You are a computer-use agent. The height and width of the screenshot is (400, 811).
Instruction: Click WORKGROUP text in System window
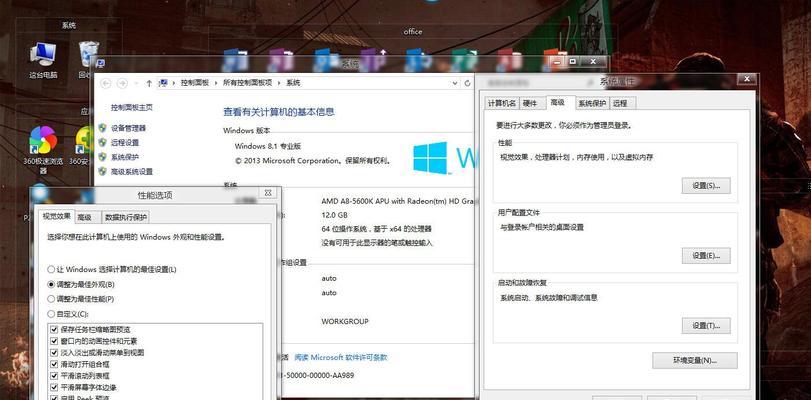click(x=345, y=321)
